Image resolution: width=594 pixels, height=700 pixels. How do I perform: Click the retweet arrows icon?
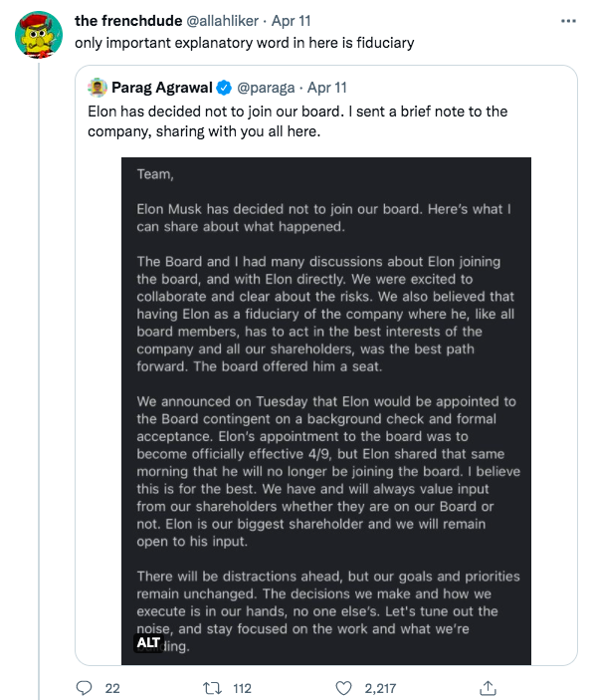tap(212, 688)
